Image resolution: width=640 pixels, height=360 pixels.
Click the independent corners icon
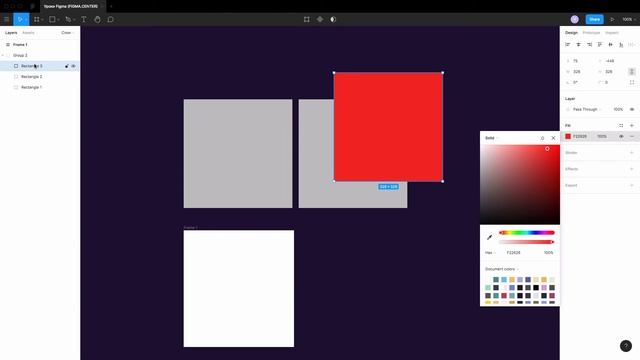(632, 82)
